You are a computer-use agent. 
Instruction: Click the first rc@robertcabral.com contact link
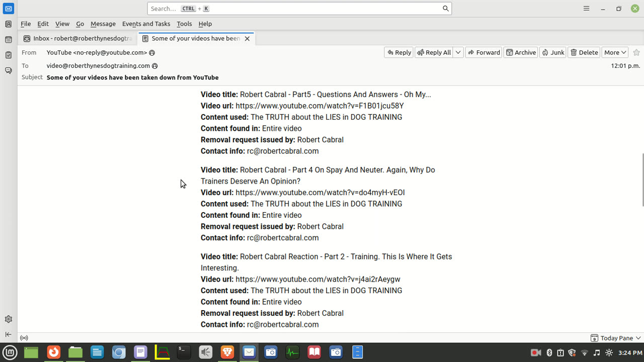click(283, 151)
